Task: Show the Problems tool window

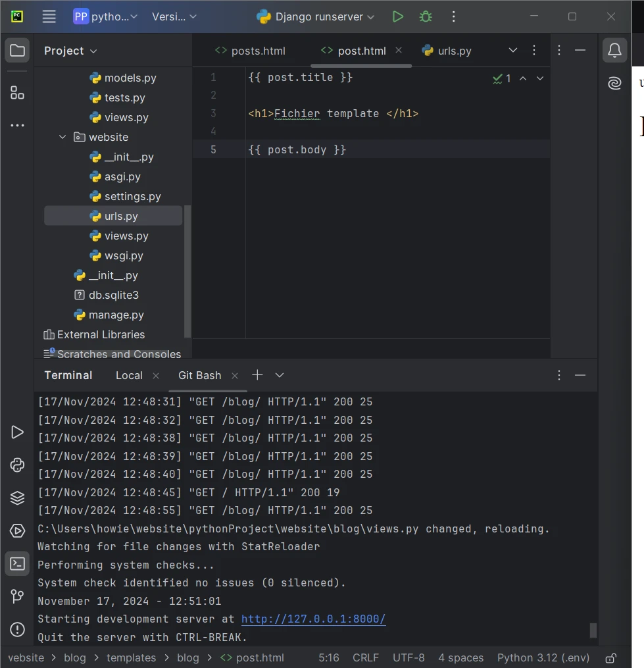Action: tap(18, 629)
